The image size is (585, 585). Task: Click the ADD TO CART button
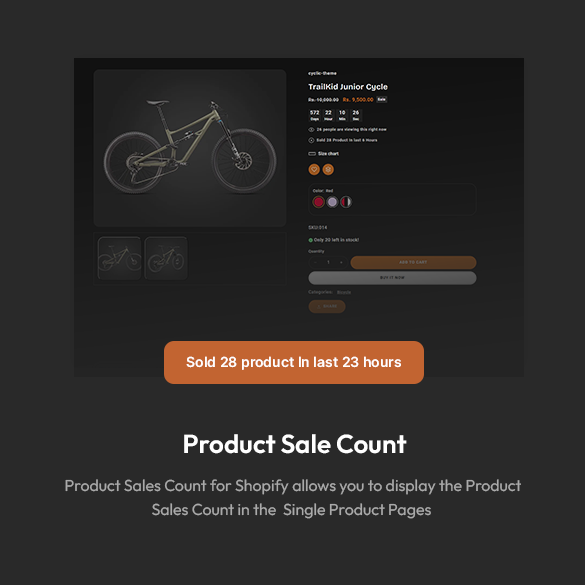[413, 262]
